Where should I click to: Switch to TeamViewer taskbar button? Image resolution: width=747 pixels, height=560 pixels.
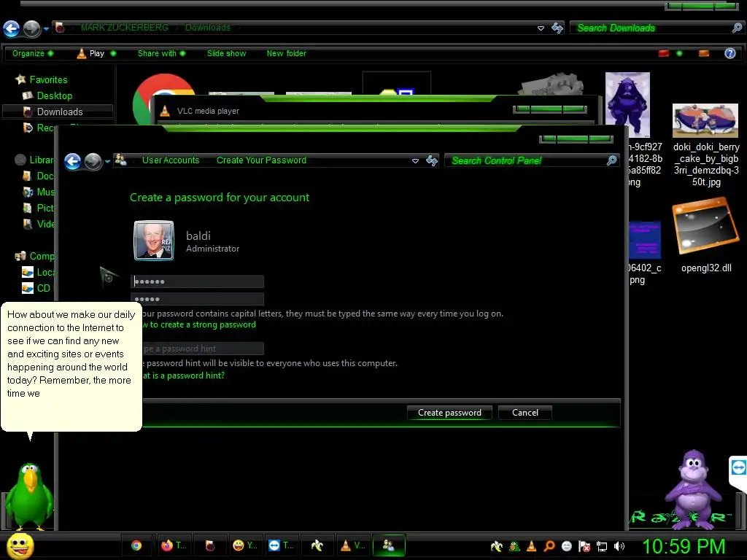click(281, 545)
